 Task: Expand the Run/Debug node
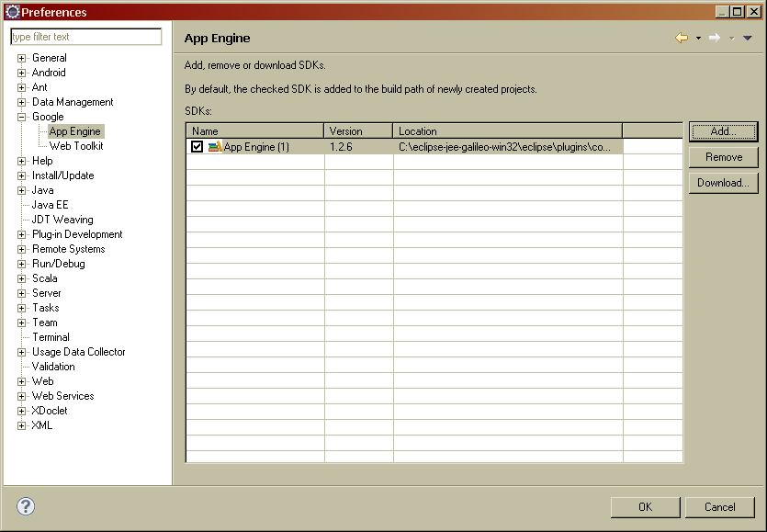tap(21, 264)
